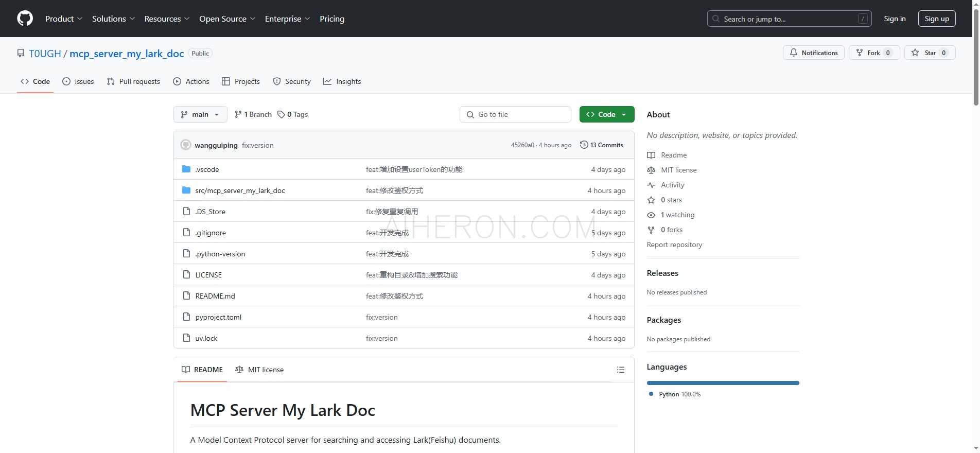
Task: Open the 13 Commits history
Action: (x=601, y=145)
